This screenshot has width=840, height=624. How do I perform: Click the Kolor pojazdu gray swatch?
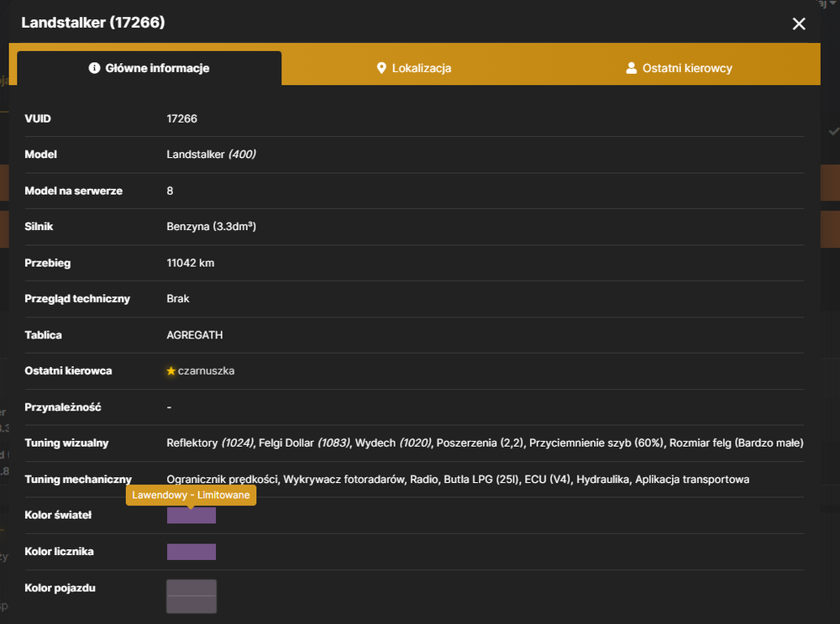point(192,596)
